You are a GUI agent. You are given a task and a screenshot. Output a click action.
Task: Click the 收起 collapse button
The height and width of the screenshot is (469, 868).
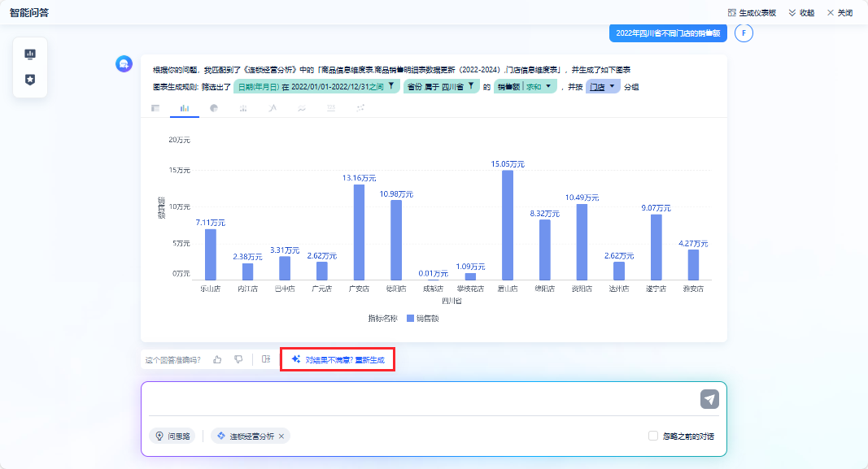[801, 13]
